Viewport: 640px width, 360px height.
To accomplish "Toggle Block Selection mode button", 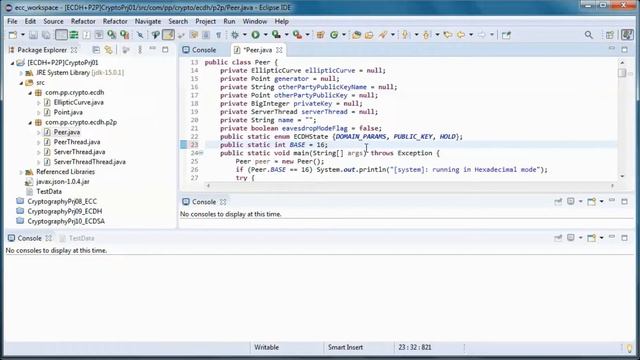I will 206,35.
